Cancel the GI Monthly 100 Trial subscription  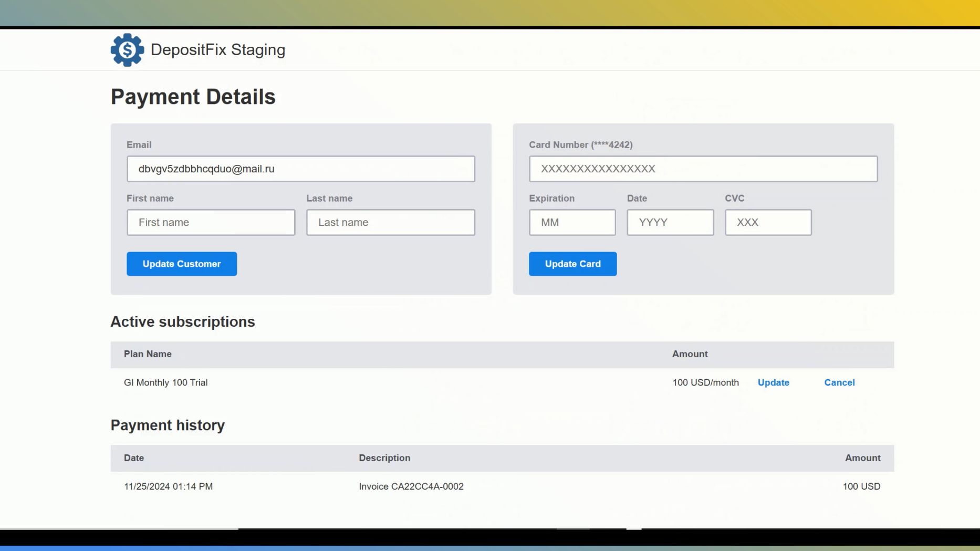(839, 383)
